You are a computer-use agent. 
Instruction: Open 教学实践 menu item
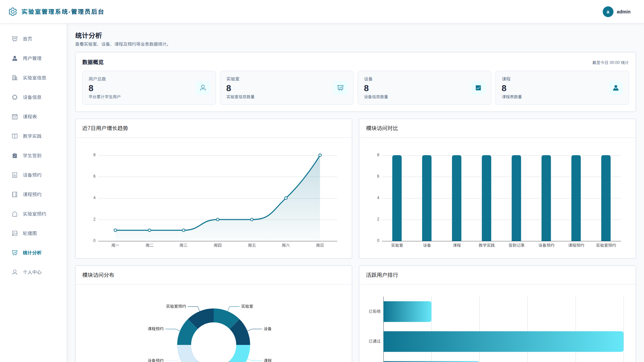[x=34, y=136]
